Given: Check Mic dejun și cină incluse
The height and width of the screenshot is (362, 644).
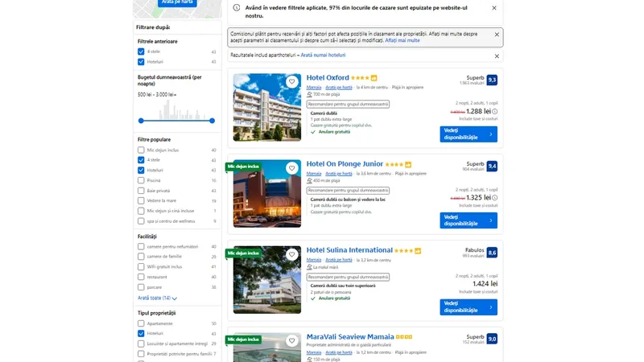Looking at the screenshot, I should (x=141, y=211).
